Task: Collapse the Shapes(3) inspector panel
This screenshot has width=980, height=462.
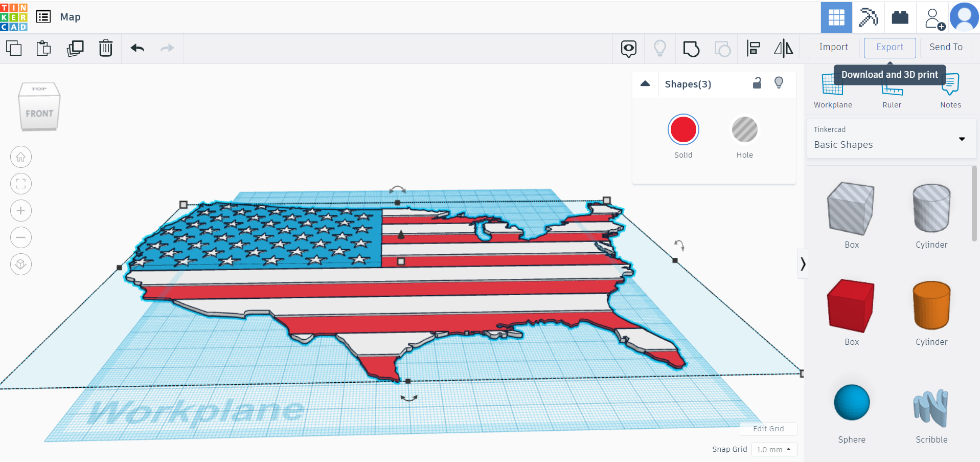Action: click(645, 84)
